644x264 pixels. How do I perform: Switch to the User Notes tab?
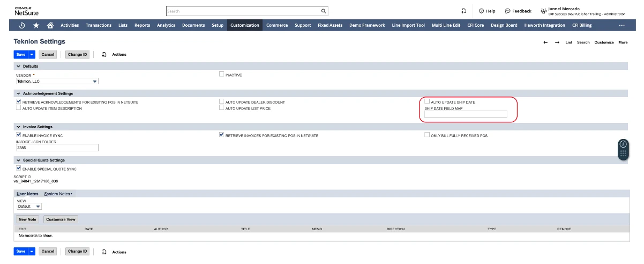click(x=27, y=193)
